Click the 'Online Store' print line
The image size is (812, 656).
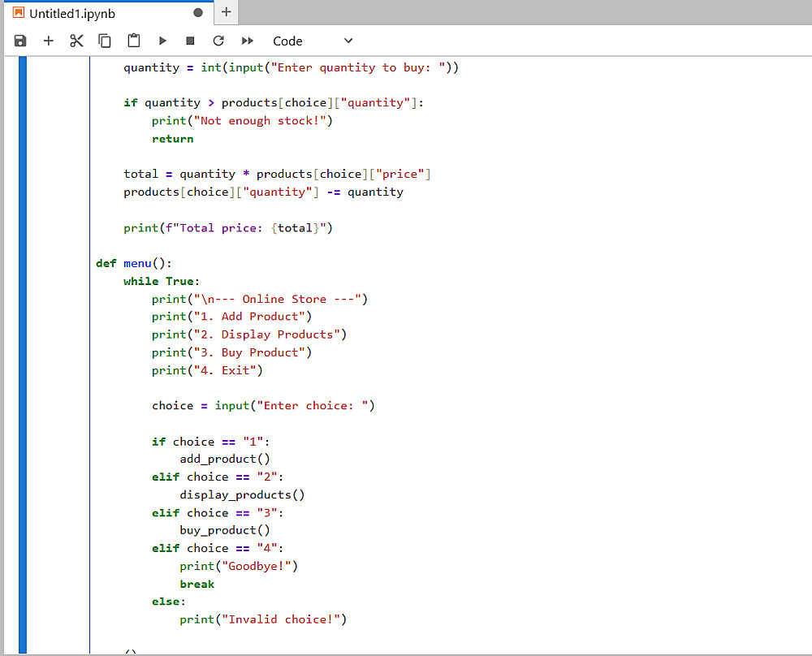point(260,300)
